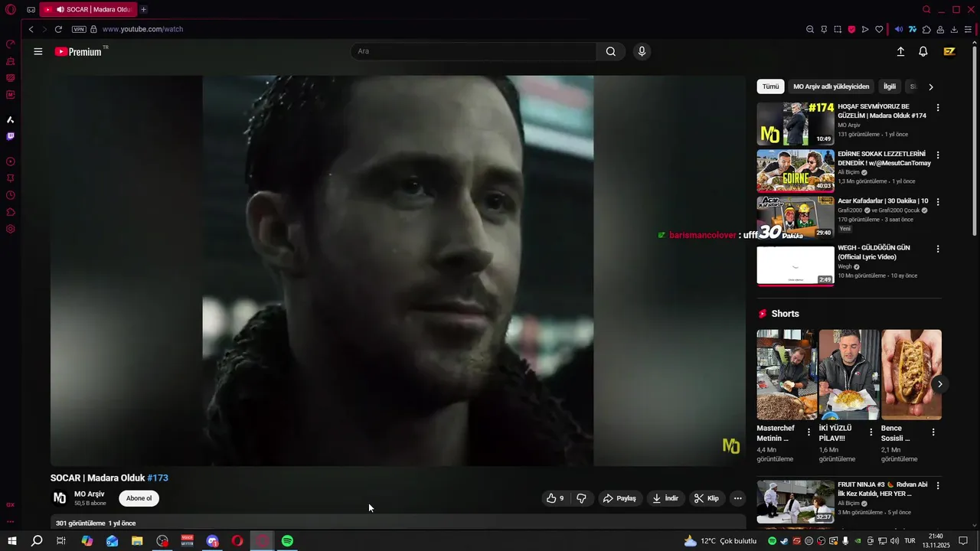This screenshot has height=551, width=980.
Task: Select the Tümü filter chip
Action: [x=770, y=86]
